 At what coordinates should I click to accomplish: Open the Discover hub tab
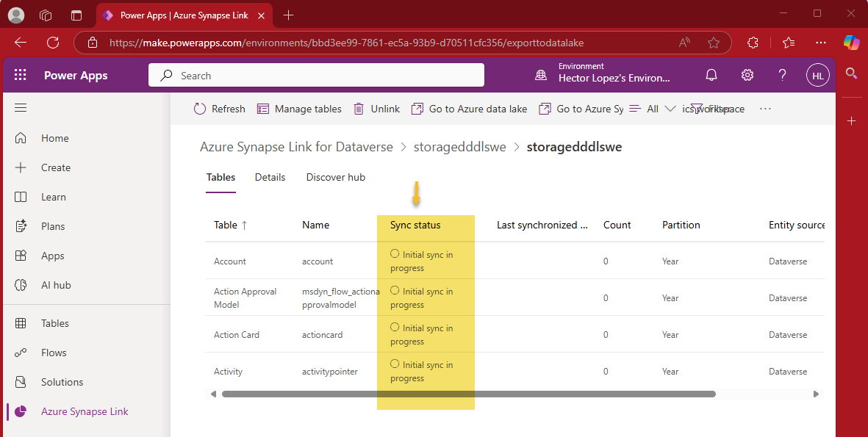point(335,177)
